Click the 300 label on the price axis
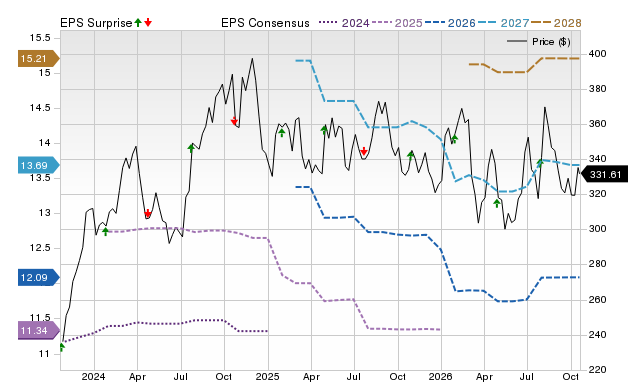640x382 pixels. 597,229
